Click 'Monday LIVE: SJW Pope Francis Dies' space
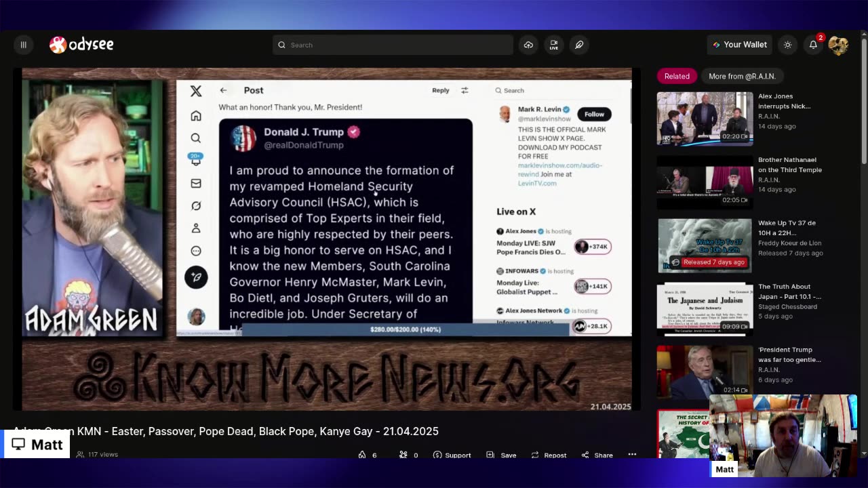 (x=530, y=247)
